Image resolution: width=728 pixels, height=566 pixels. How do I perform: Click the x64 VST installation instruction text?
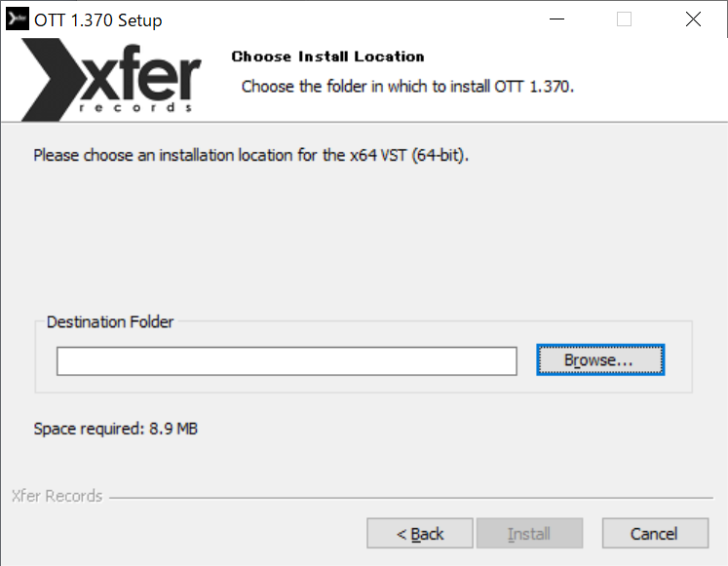point(251,155)
